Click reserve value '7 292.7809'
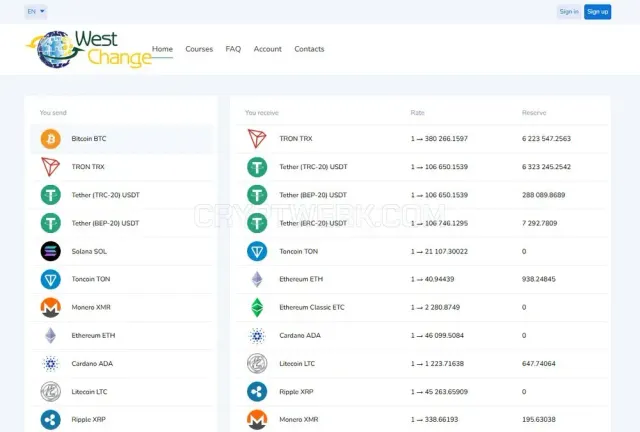This screenshot has height=432, width=640. pyautogui.click(x=540, y=223)
